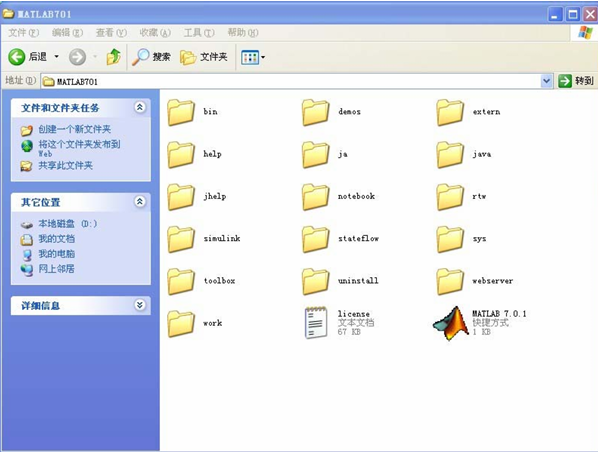This screenshot has height=453, width=598.
Task: Open the jhelp folder icon
Action: [x=181, y=197]
